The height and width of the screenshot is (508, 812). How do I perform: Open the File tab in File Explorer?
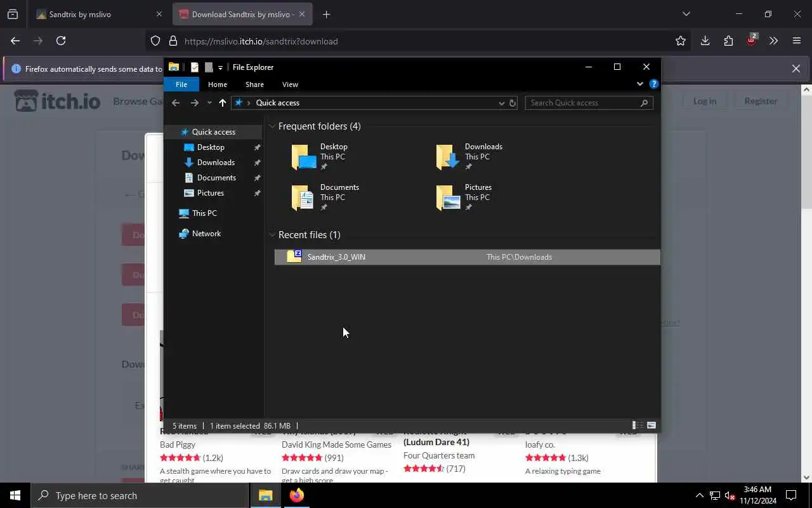[x=181, y=84]
